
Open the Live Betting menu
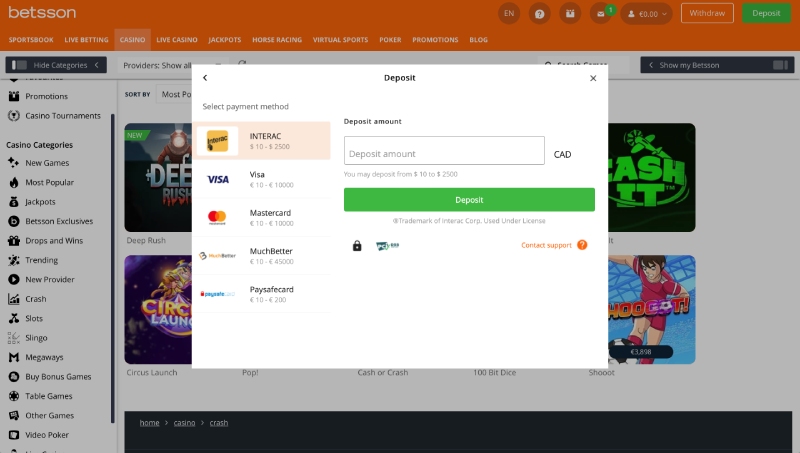pyautogui.click(x=86, y=39)
